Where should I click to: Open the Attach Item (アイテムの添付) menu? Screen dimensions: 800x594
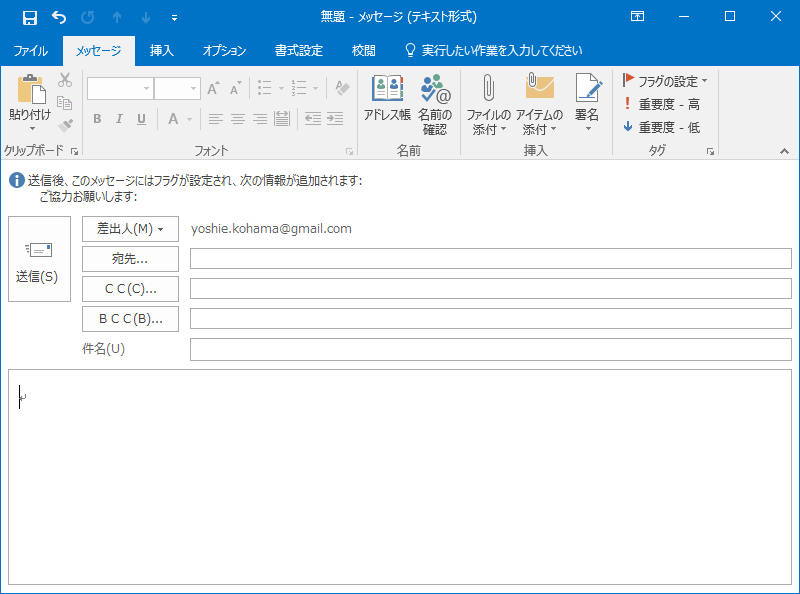click(539, 105)
